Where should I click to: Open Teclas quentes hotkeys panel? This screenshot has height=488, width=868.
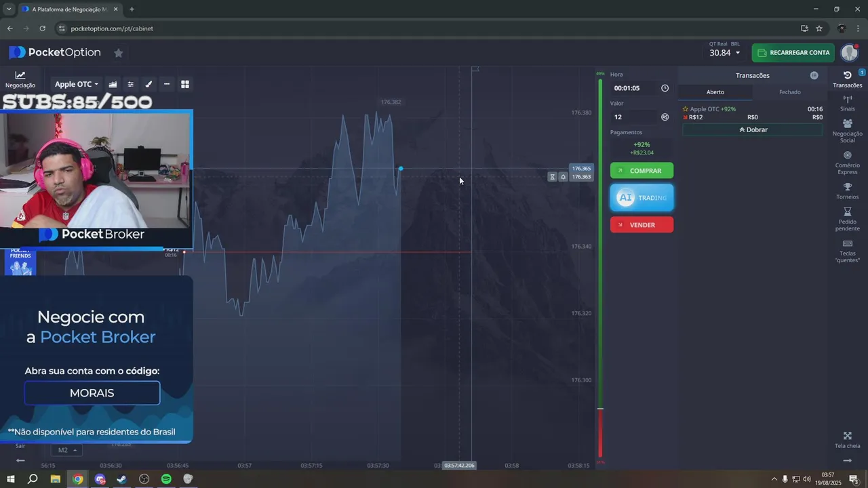[x=848, y=251]
